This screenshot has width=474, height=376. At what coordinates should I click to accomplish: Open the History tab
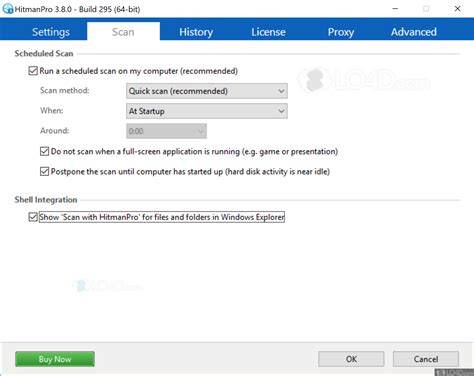(196, 32)
